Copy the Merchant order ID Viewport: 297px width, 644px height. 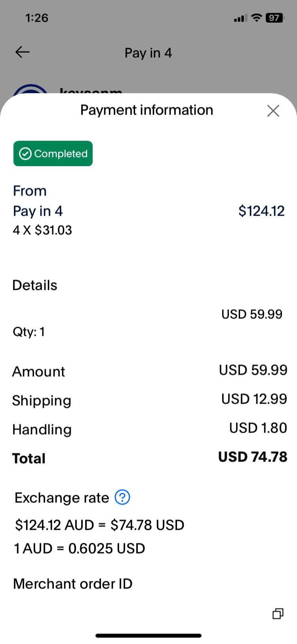(x=278, y=613)
